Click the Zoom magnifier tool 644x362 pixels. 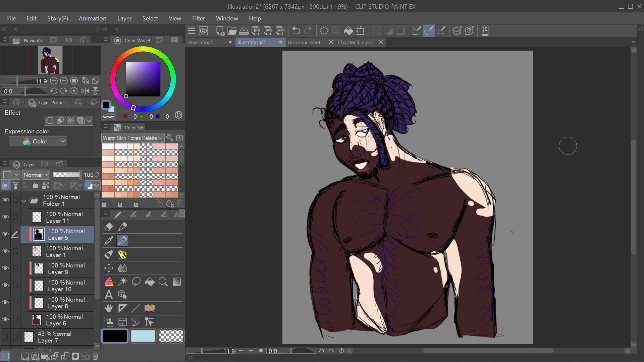click(163, 282)
